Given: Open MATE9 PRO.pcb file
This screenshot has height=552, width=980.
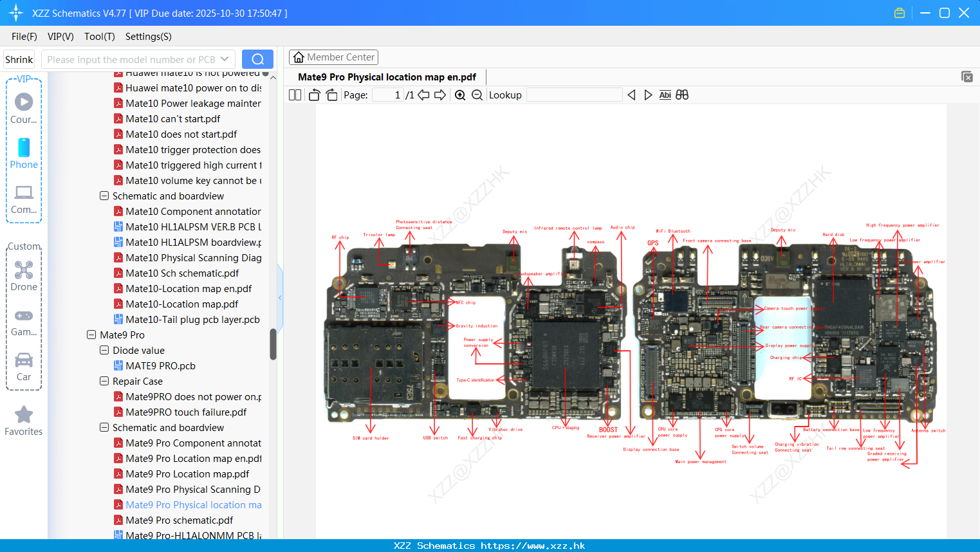Looking at the screenshot, I should [x=154, y=365].
